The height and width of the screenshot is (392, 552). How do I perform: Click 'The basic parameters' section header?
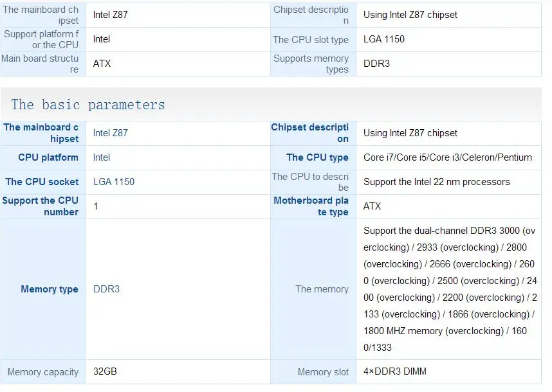pyautogui.click(x=88, y=104)
